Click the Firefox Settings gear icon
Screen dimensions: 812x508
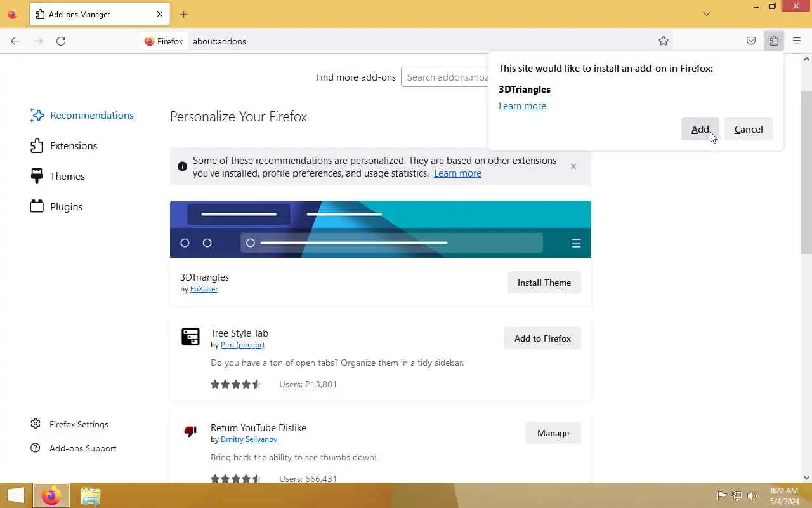click(36, 424)
